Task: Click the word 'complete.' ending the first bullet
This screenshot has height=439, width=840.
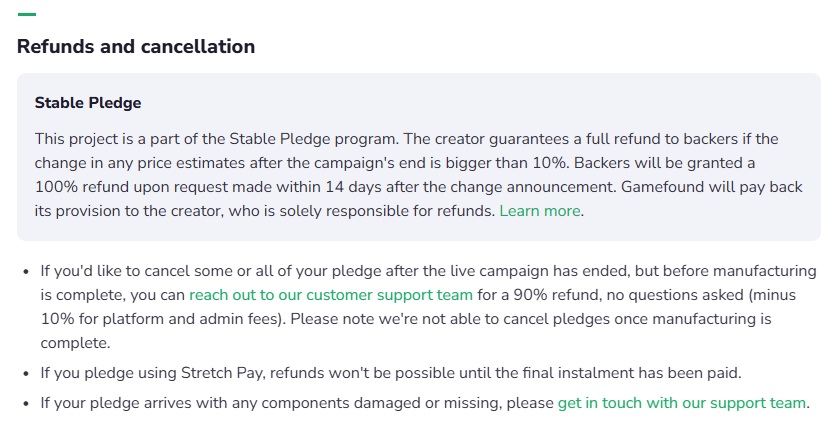Action: [x=76, y=343]
